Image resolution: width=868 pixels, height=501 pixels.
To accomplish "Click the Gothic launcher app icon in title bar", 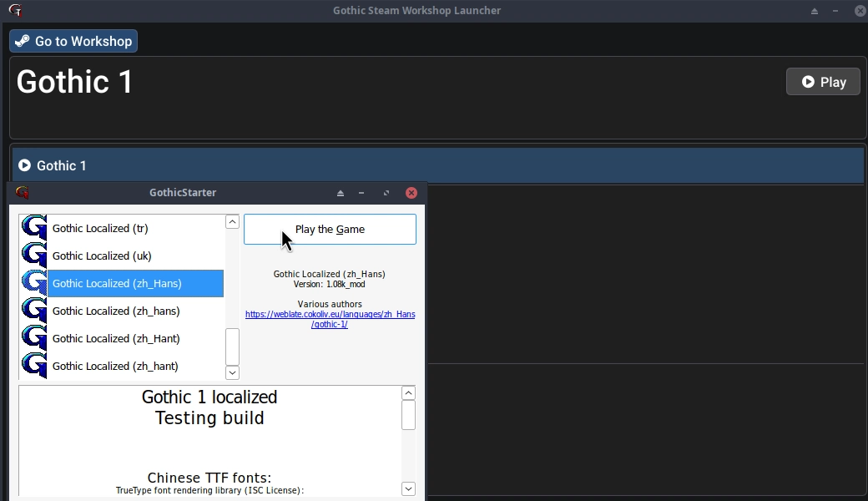I will [16, 10].
